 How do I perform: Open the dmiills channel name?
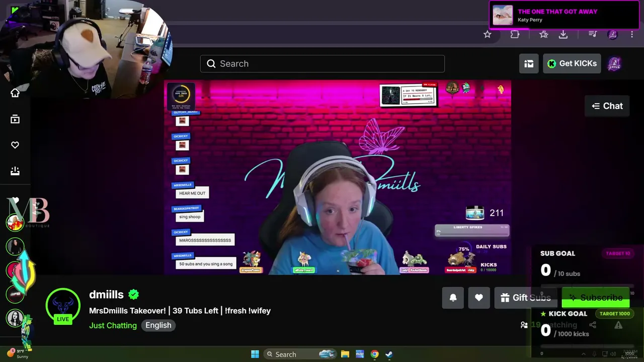pos(106,295)
